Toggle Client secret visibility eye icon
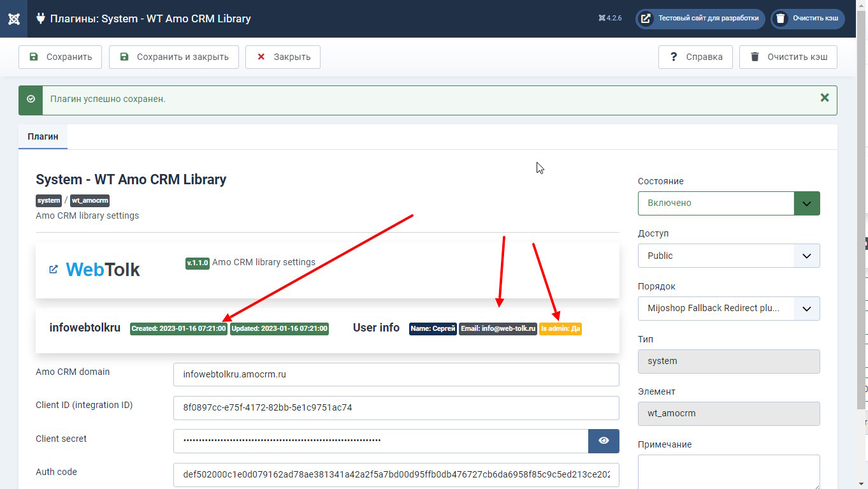 [604, 441]
